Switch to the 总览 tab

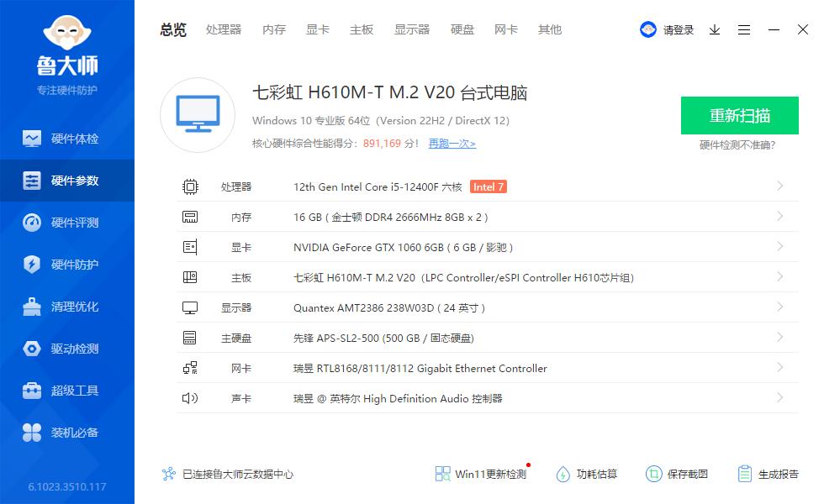173,30
